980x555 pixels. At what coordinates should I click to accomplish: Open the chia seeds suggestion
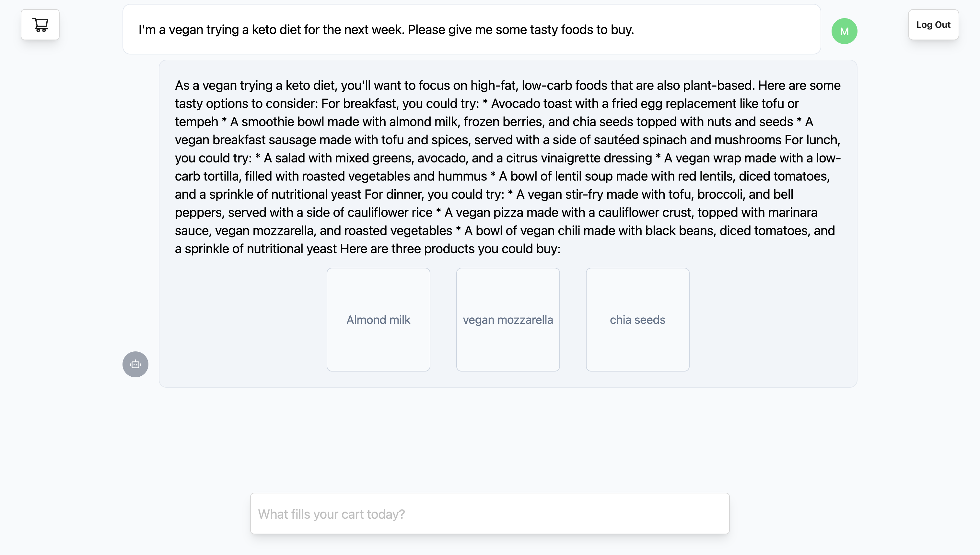[x=637, y=319]
